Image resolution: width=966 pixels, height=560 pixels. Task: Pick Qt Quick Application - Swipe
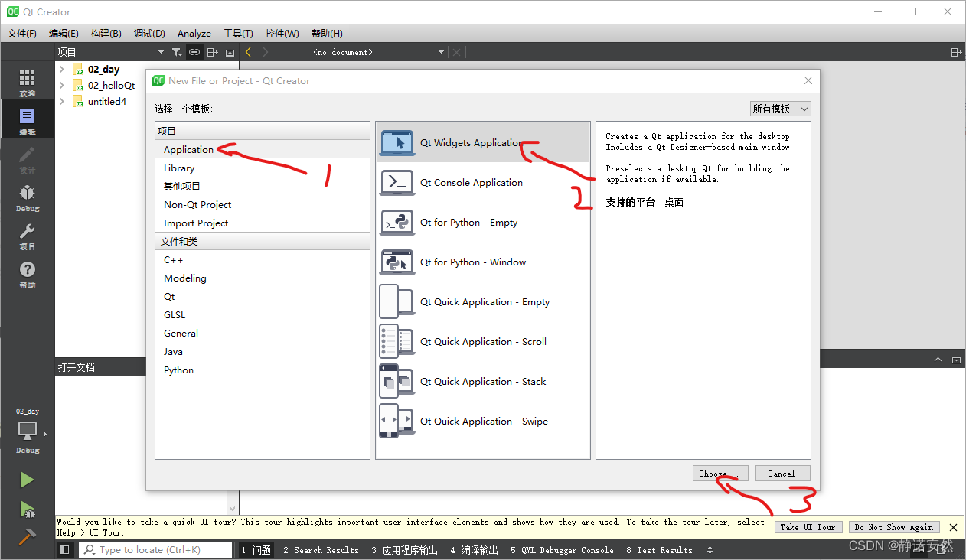coord(483,421)
